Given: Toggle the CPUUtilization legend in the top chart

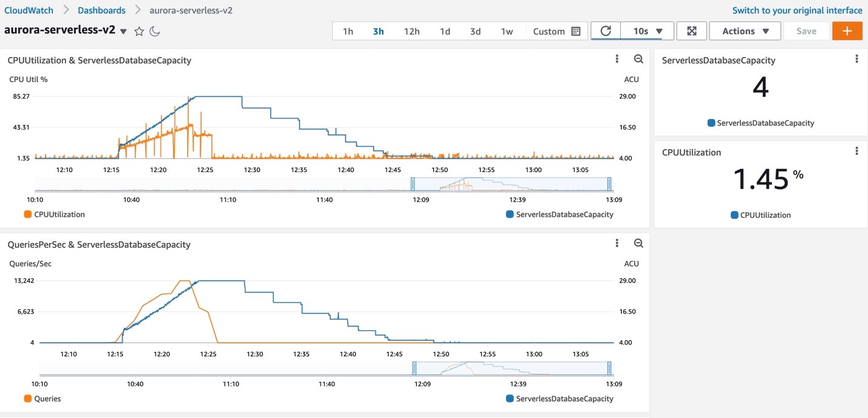Looking at the screenshot, I should [x=58, y=214].
